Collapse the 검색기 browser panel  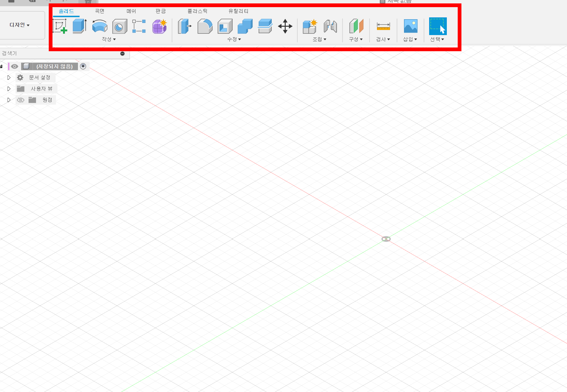click(122, 54)
